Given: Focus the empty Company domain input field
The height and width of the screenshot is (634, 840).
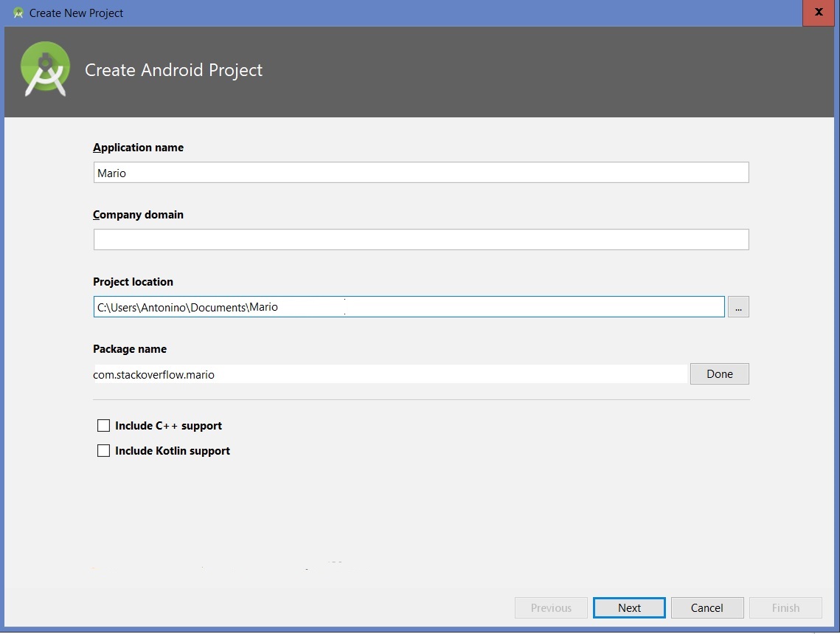Looking at the screenshot, I should click(420, 240).
